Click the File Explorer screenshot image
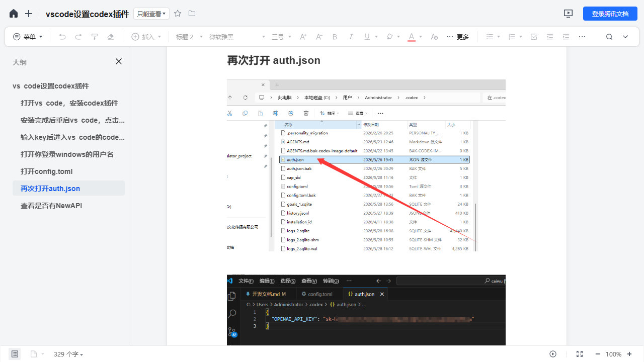Viewport: 644px width, 362px height. pos(366,165)
